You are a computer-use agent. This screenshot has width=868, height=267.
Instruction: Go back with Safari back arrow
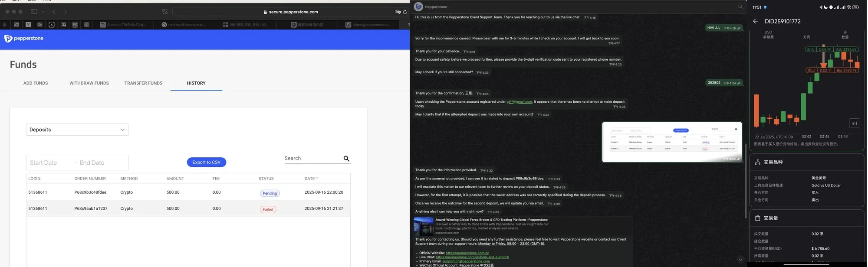54,12
